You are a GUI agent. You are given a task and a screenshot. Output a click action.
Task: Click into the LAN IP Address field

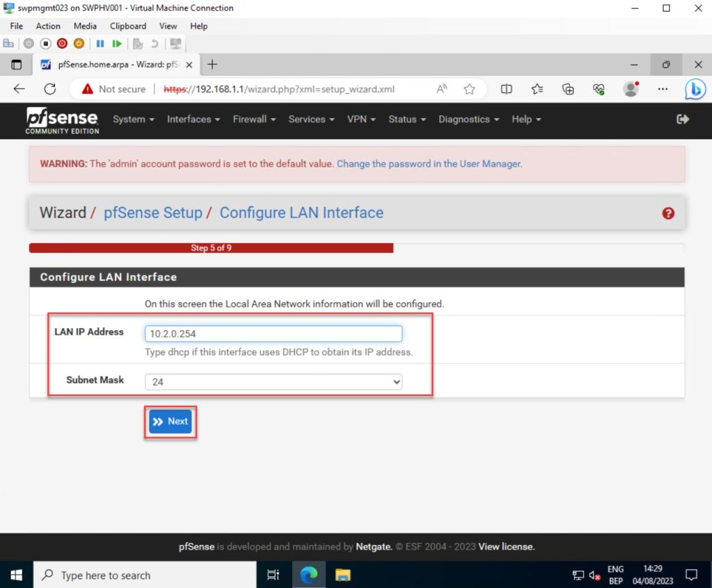point(273,334)
